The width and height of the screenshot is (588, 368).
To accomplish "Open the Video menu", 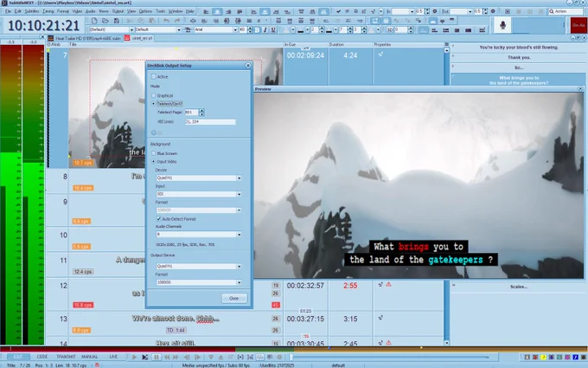I will (77, 11).
